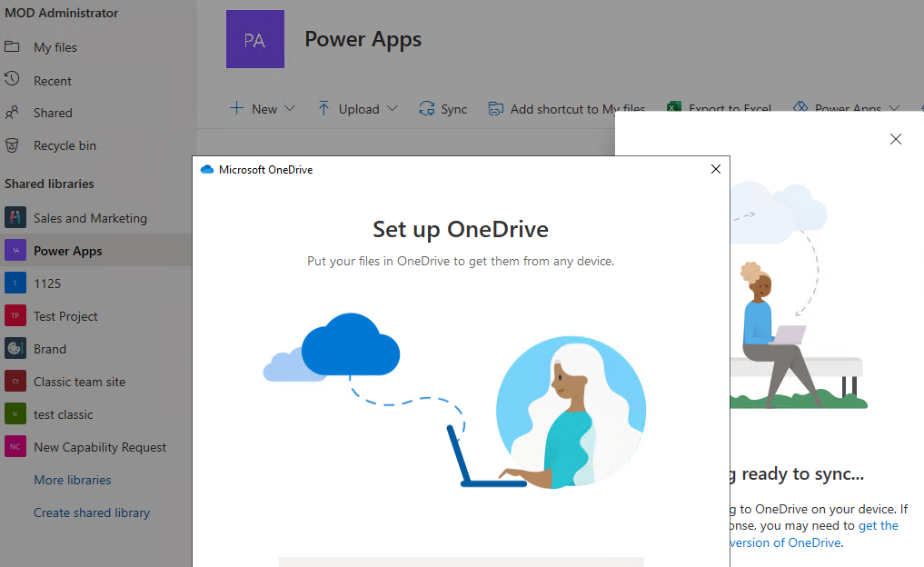Click the OneDrive setup cloud illustration

(x=453, y=401)
